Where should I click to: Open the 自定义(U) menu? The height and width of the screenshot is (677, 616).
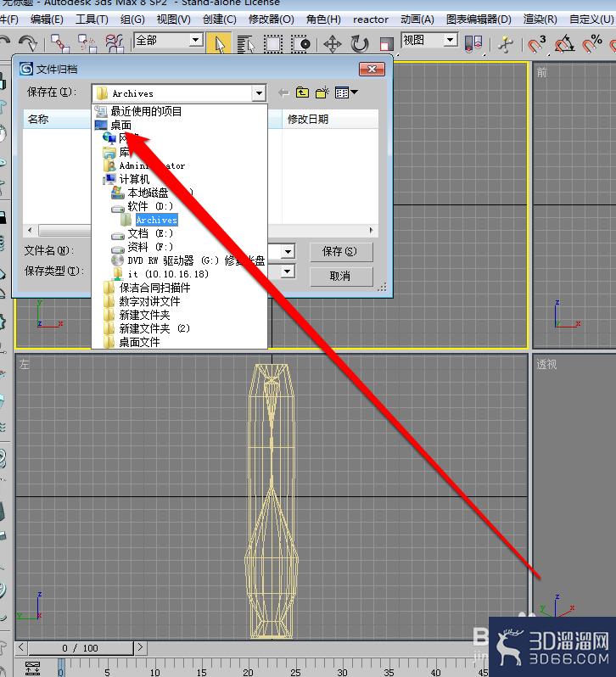point(591,20)
